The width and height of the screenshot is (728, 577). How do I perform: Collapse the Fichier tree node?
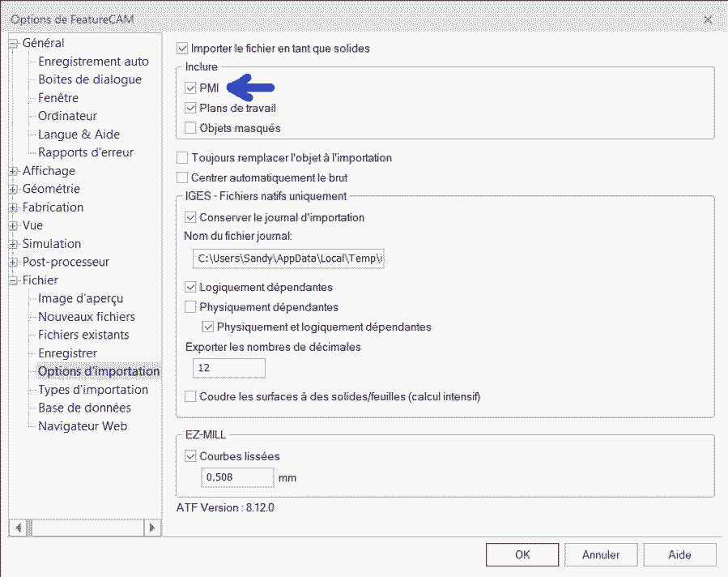[x=13, y=280]
